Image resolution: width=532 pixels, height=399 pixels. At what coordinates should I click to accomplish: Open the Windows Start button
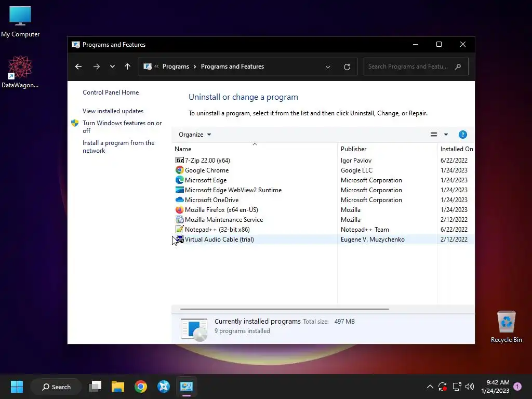tap(17, 387)
